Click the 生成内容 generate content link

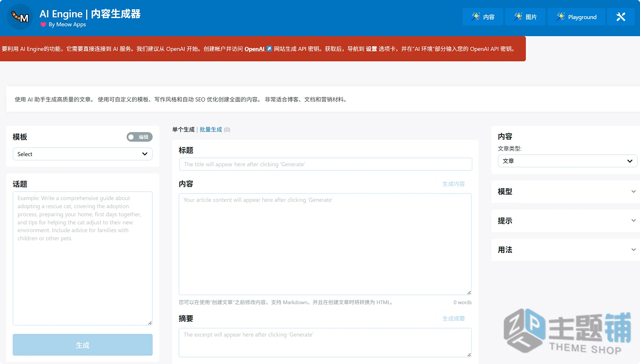coord(454,184)
